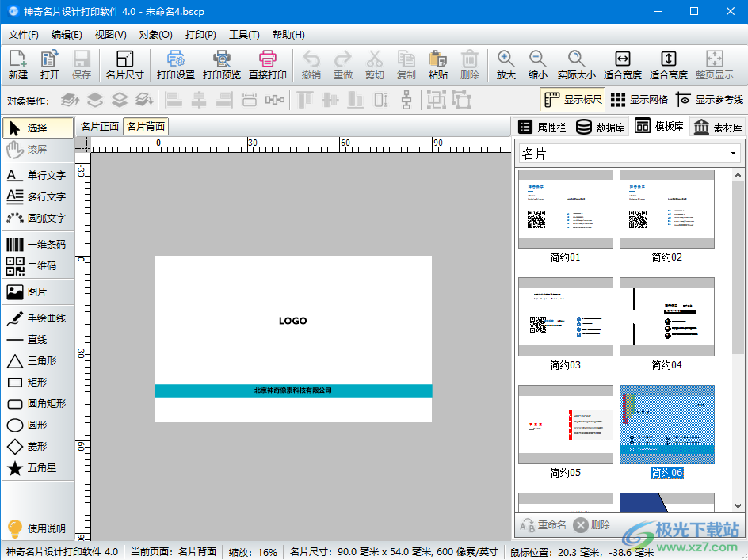Open the 帮助(H) menu

[288, 35]
